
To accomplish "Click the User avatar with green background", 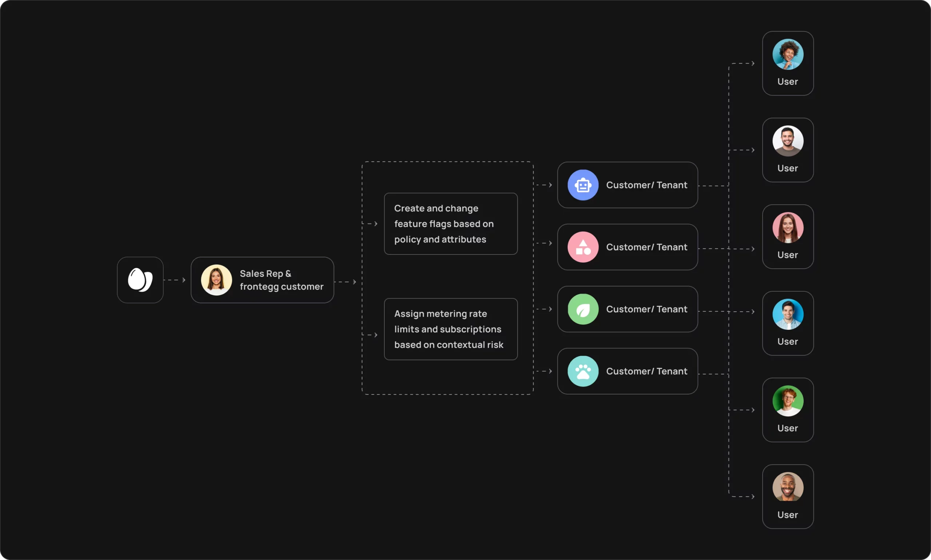I will click(x=788, y=400).
